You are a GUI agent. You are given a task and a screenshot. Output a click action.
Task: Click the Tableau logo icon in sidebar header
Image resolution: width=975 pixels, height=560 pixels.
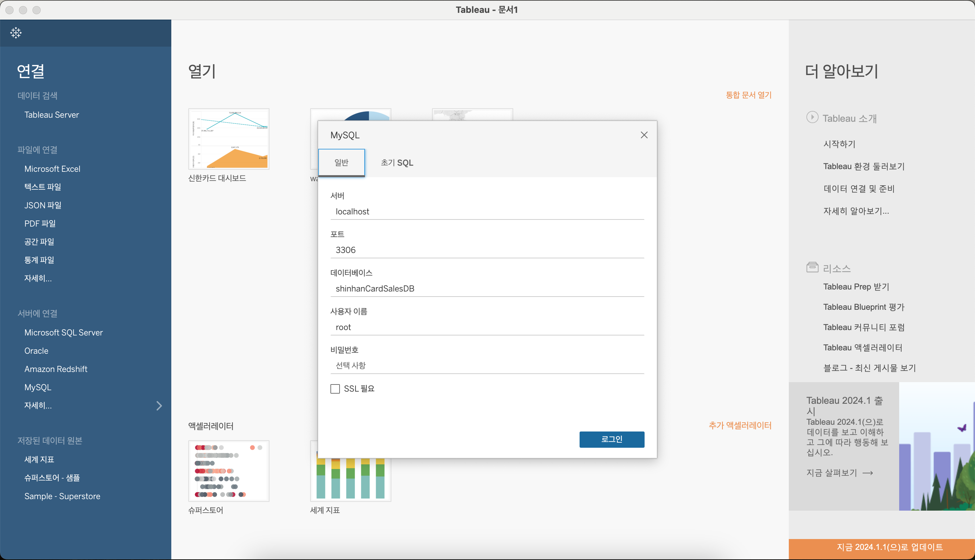(16, 33)
